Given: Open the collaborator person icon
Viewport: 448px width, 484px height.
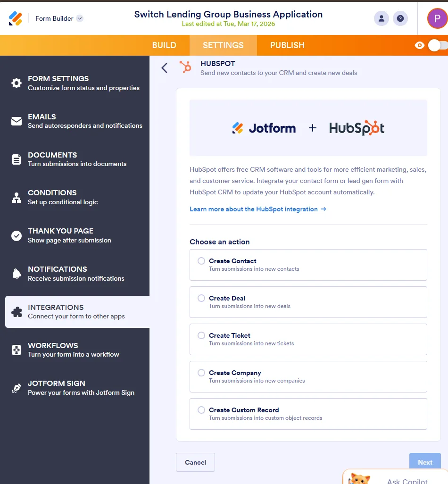Looking at the screenshot, I should [x=382, y=18].
